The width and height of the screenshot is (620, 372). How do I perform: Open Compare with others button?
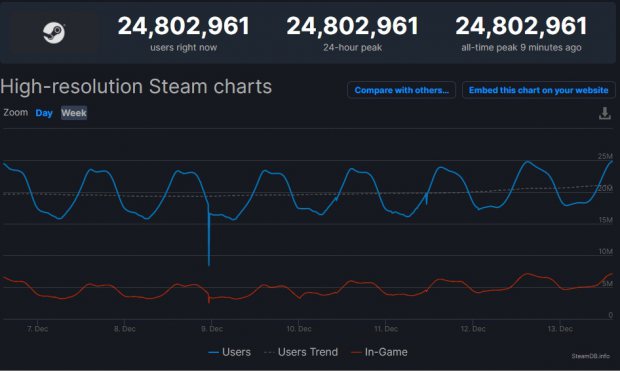[x=401, y=90]
